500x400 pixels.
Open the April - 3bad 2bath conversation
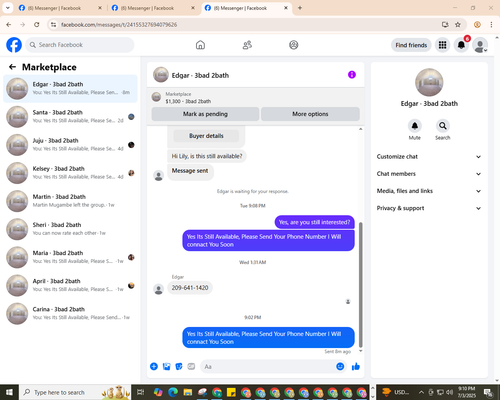(x=70, y=285)
